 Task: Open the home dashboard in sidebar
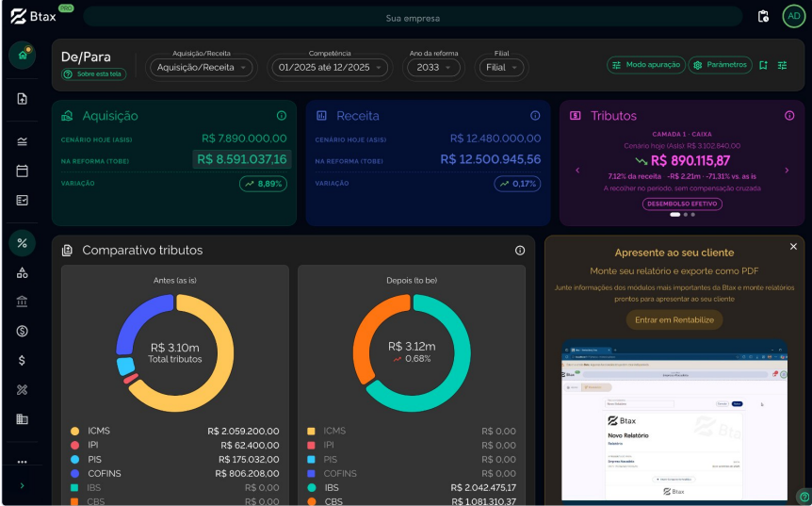pos(23,55)
